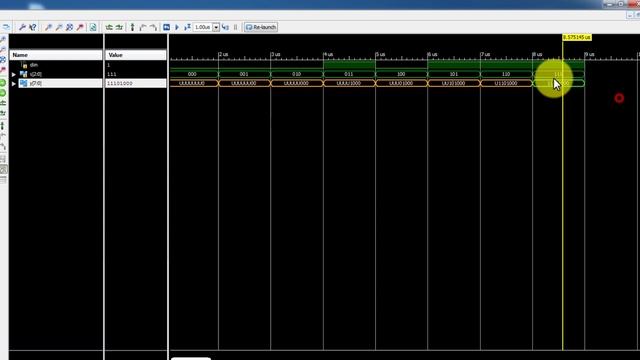Click Go to Latest Time in top toolbar
Screen dimensions: 640x360
pyautogui.click(x=119, y=27)
